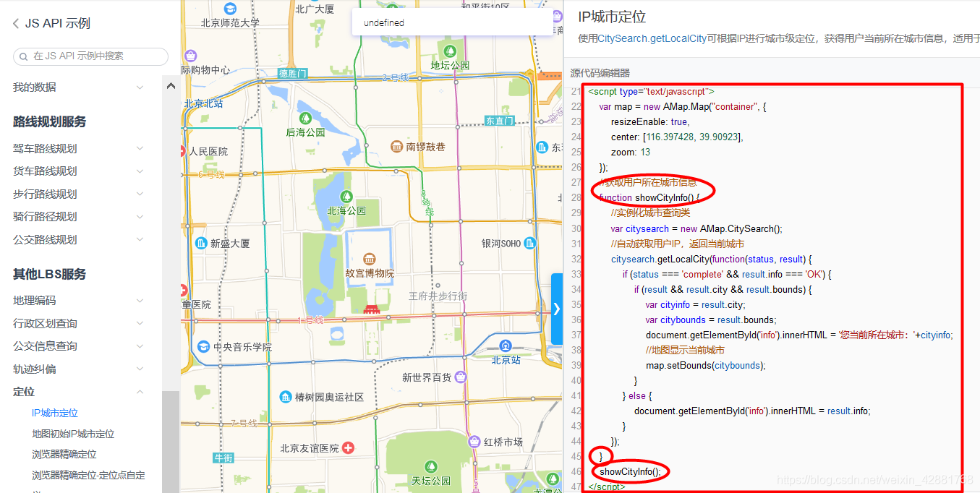The image size is (980, 493).
Task: Click the undefined info box on map
Action: click(452, 22)
